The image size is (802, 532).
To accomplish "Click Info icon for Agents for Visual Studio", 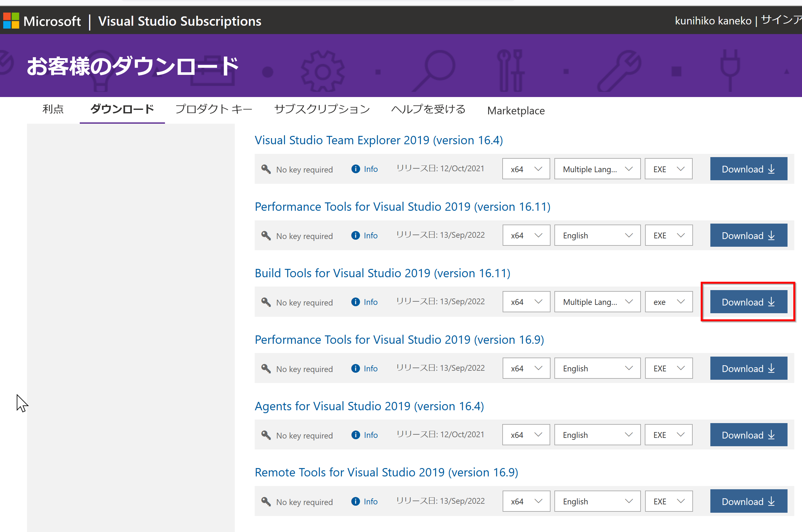I will point(356,435).
